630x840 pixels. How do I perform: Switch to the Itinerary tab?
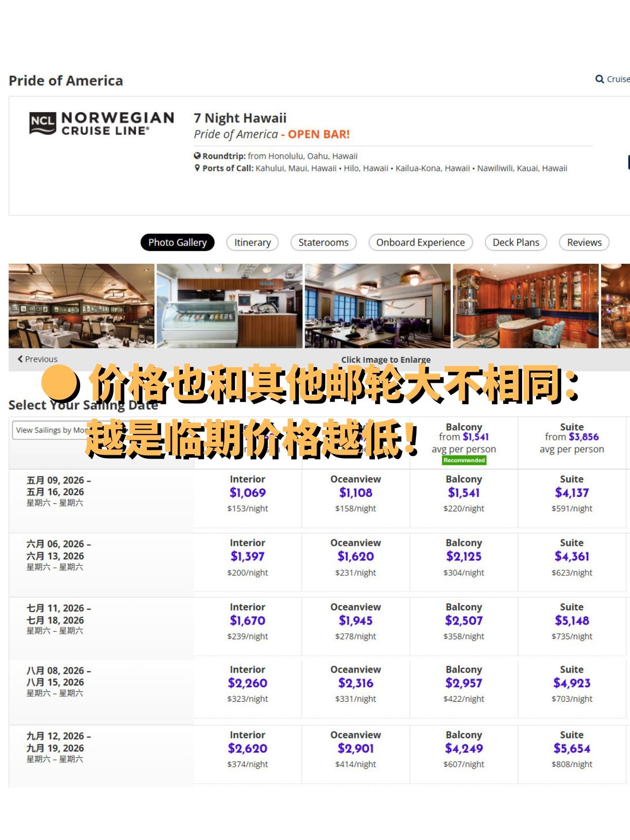point(252,243)
